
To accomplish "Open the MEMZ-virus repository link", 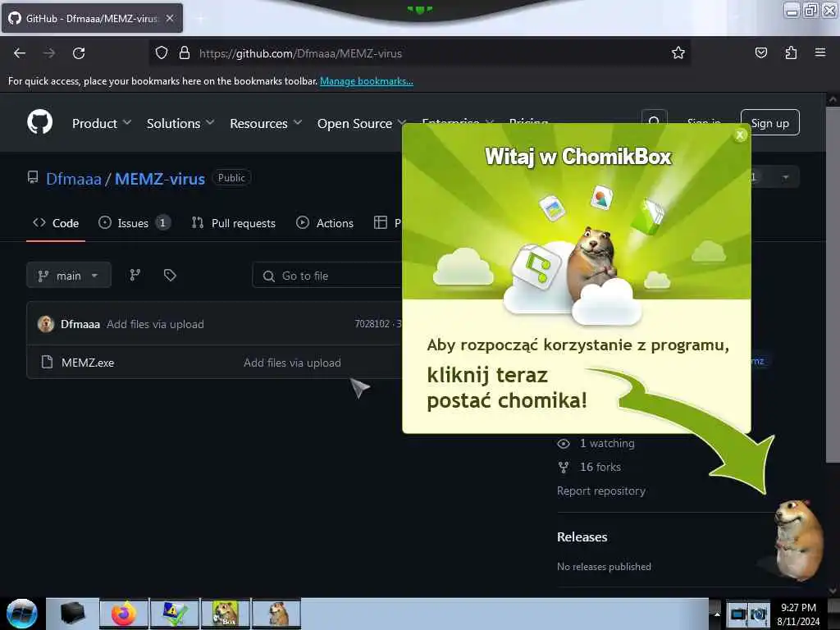I will click(x=160, y=178).
